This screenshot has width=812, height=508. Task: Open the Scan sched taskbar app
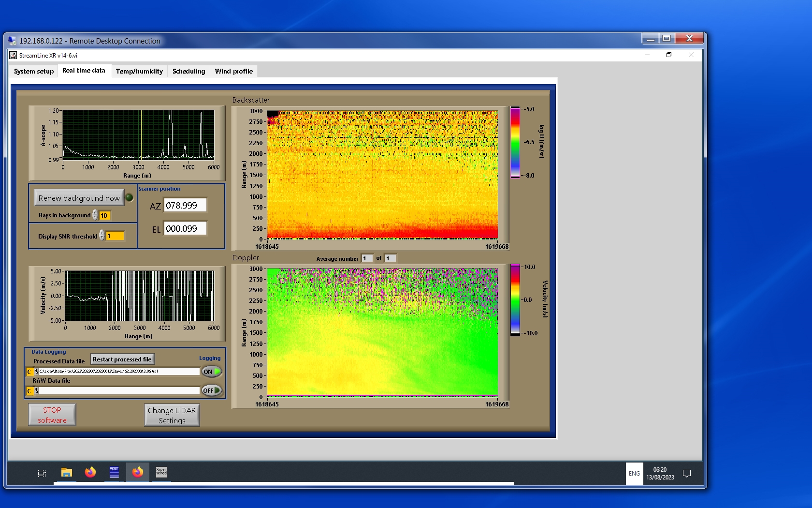tap(161, 472)
